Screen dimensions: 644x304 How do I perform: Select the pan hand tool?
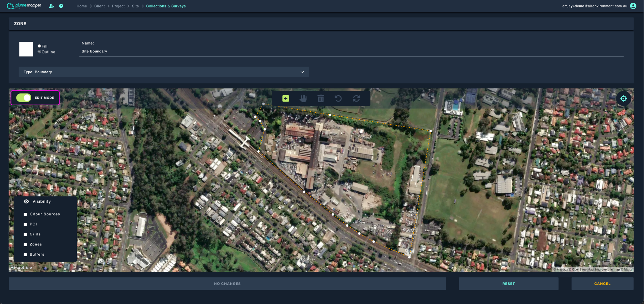coord(303,99)
